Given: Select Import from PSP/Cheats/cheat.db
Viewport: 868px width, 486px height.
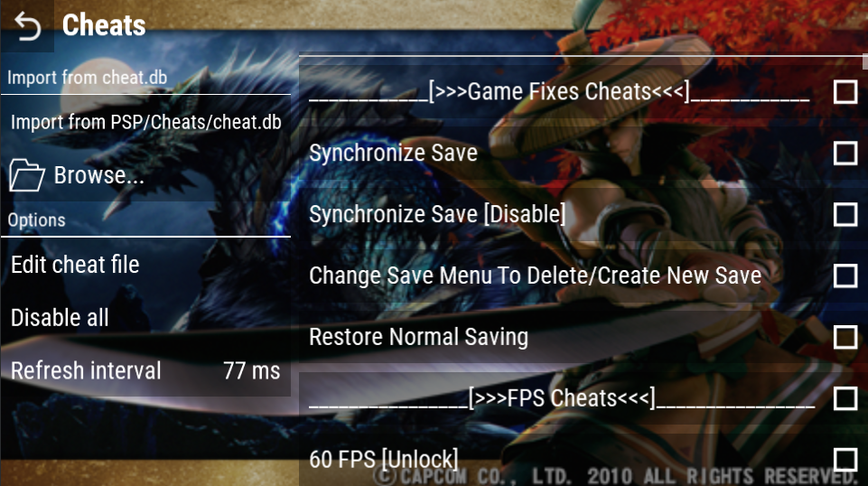Looking at the screenshot, I should tap(145, 122).
